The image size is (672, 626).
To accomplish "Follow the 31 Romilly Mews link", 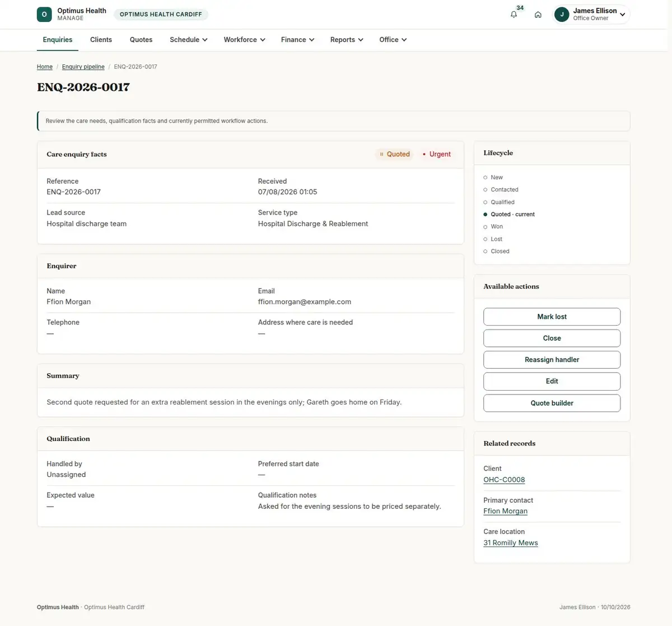I will pyautogui.click(x=511, y=542).
